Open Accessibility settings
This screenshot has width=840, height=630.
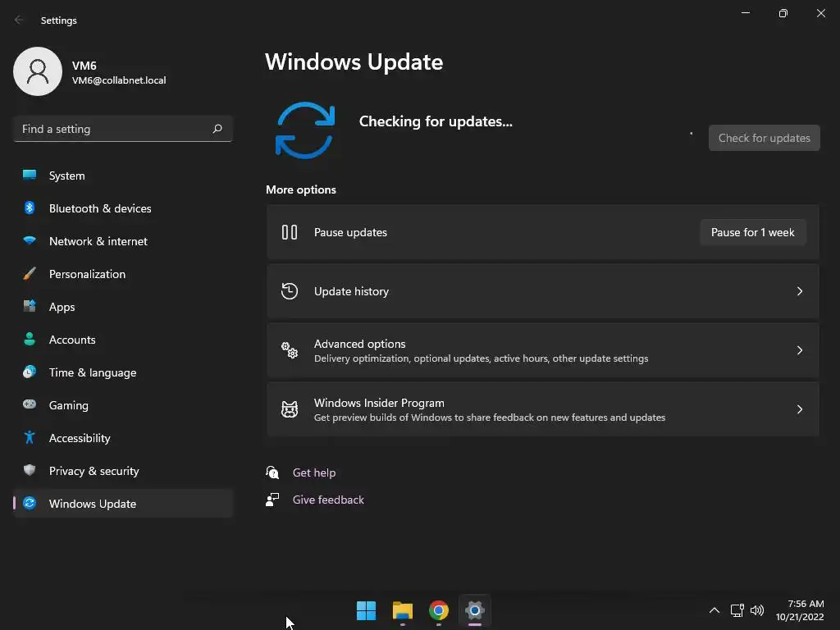coord(123,438)
